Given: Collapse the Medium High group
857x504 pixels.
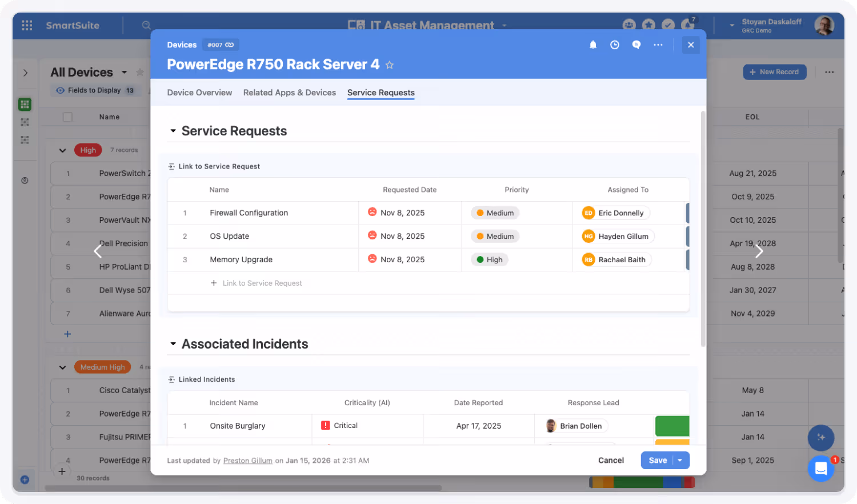Looking at the screenshot, I should click(63, 367).
